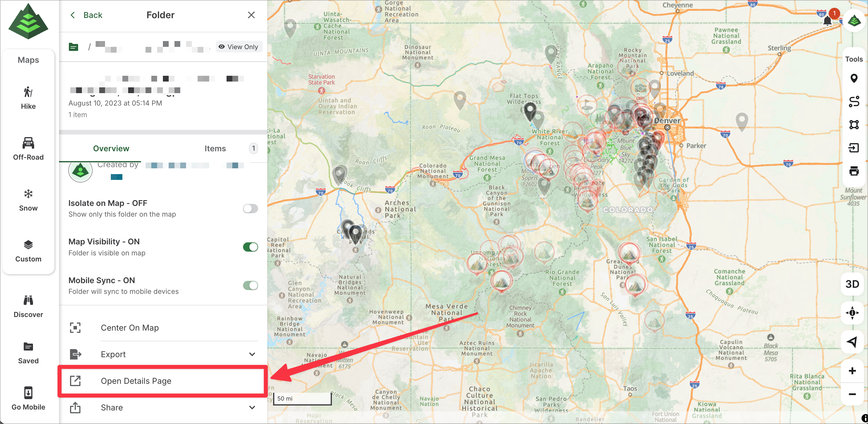
Task: Expand the Export options chevron
Action: [x=252, y=354]
